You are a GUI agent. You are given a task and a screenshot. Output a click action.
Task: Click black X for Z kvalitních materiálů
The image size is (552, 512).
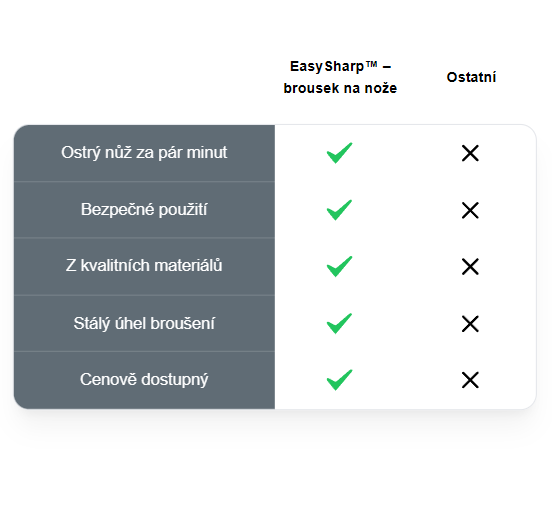point(470,267)
